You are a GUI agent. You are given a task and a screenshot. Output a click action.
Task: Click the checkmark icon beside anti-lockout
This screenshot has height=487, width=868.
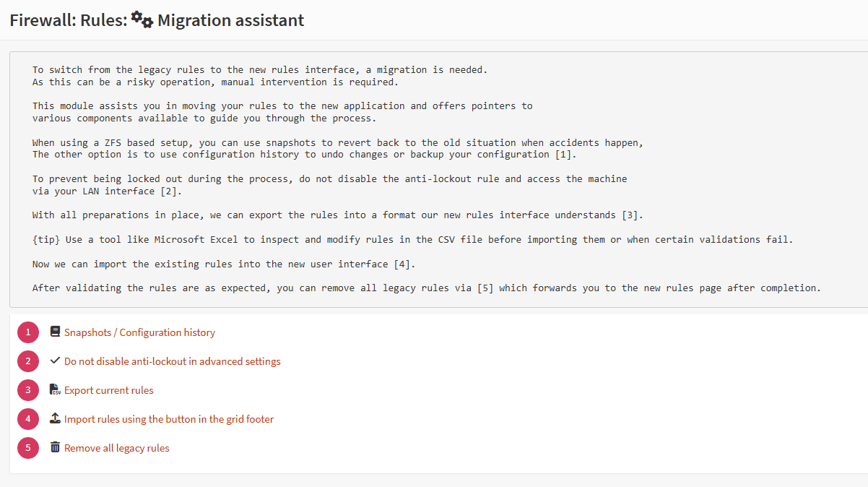coord(55,361)
